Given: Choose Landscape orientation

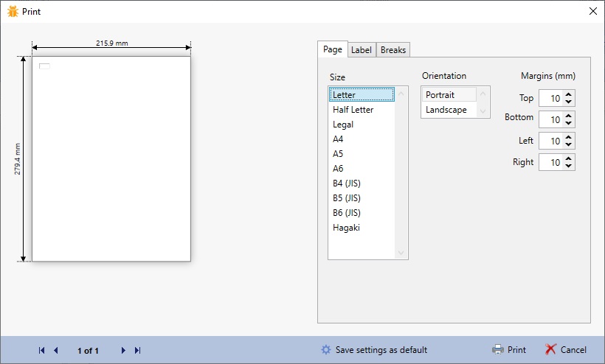Looking at the screenshot, I should (x=446, y=110).
